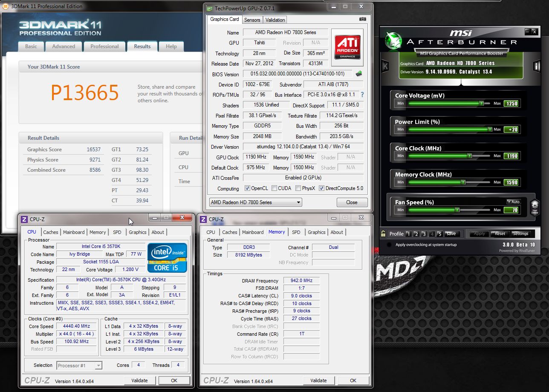Open the Bus Interface question mark help
Viewport: 549px width, 392px height.
click(362, 95)
